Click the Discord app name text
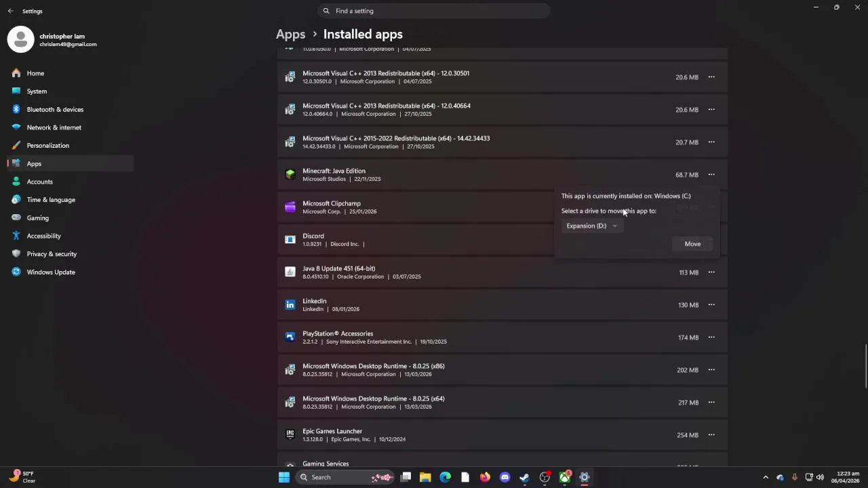The image size is (868, 488). (313, 236)
